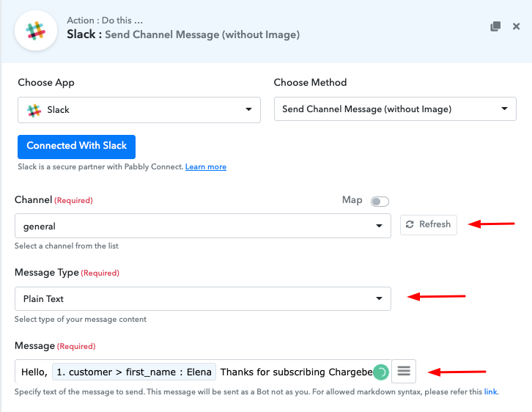Click the action title 'Send Channel Message (without Image)'
The image size is (532, 412).
[202, 34]
